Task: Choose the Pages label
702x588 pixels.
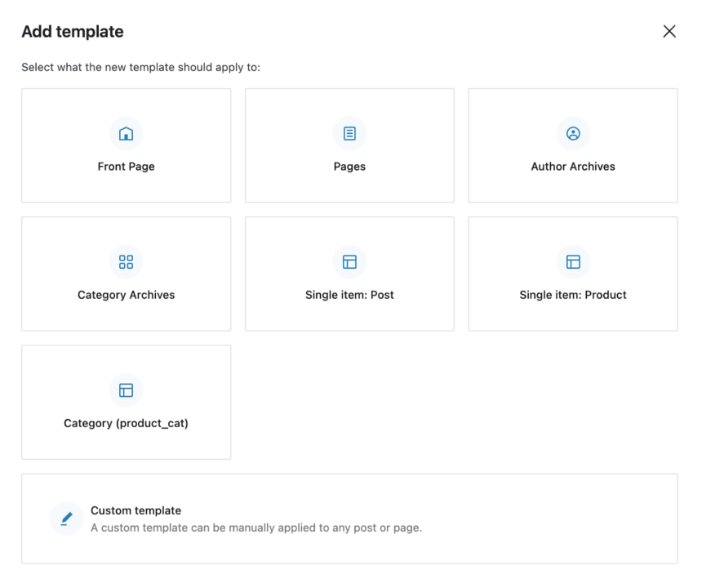Action: click(x=349, y=167)
